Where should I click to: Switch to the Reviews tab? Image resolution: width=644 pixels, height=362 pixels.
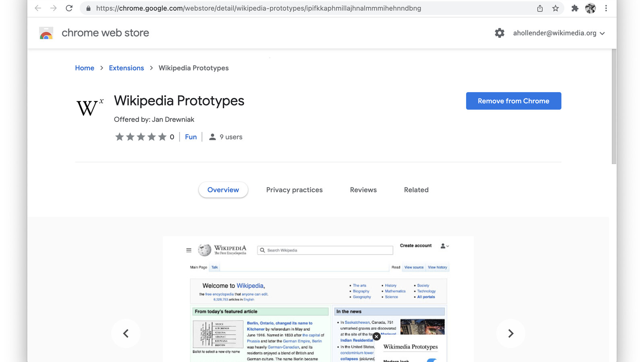click(x=363, y=189)
